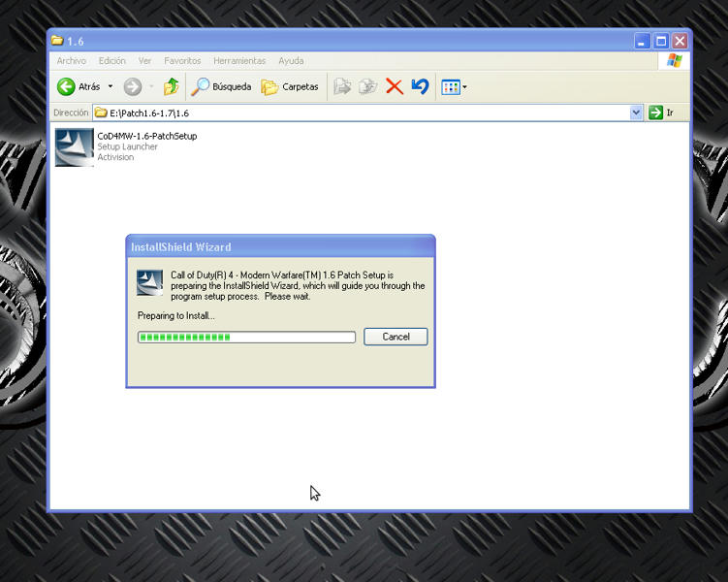Click the address bar path field
Viewport: 728px width, 582px height.
click(366, 113)
